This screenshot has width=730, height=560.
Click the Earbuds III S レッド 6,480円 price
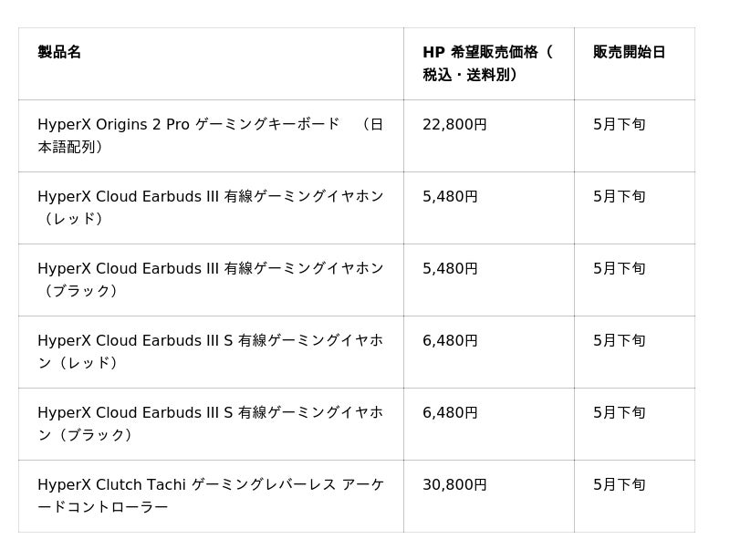click(450, 341)
